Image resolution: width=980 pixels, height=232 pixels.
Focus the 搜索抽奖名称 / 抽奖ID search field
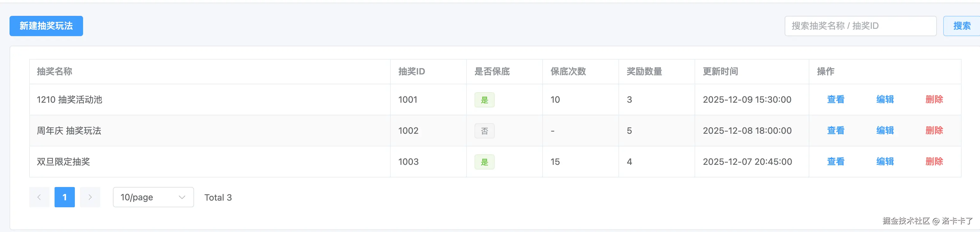click(860, 26)
